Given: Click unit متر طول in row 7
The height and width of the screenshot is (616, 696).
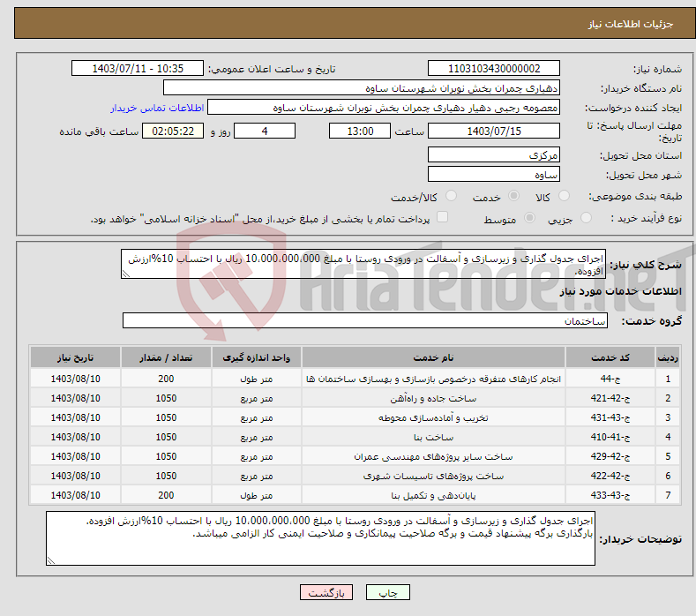Looking at the screenshot, I should coord(256,495).
